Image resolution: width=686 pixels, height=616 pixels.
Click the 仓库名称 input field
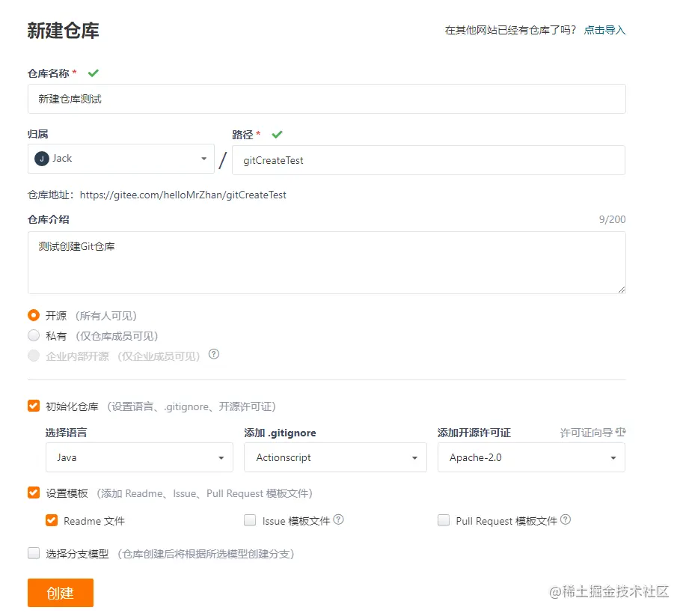pos(327,99)
